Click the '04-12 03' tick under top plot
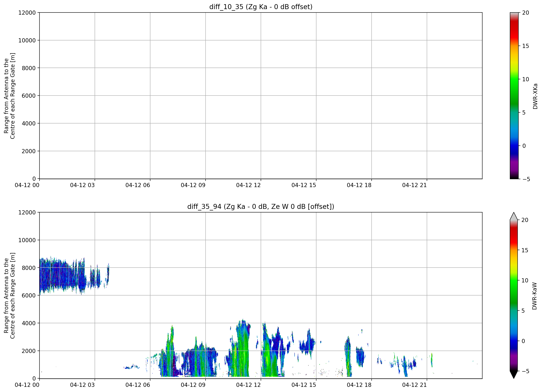542x392 pixels. [x=83, y=185]
